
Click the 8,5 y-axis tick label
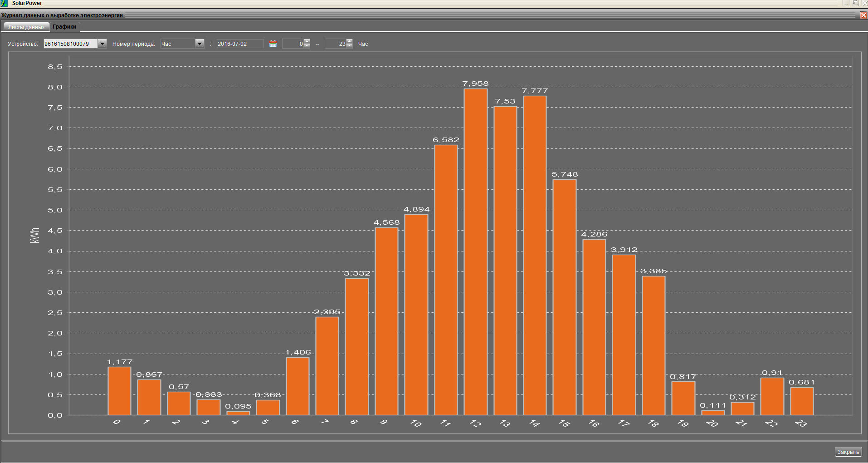point(55,67)
